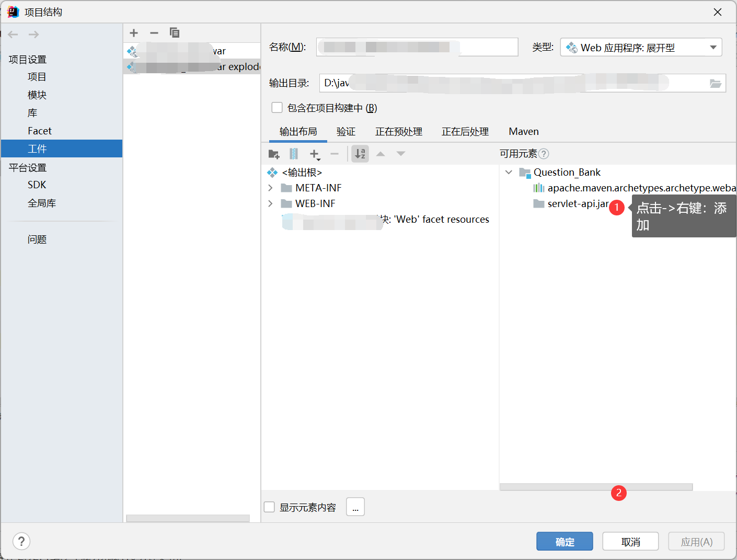Open the 正在预处理 tab
Viewport: 737px width, 560px height.
399,132
